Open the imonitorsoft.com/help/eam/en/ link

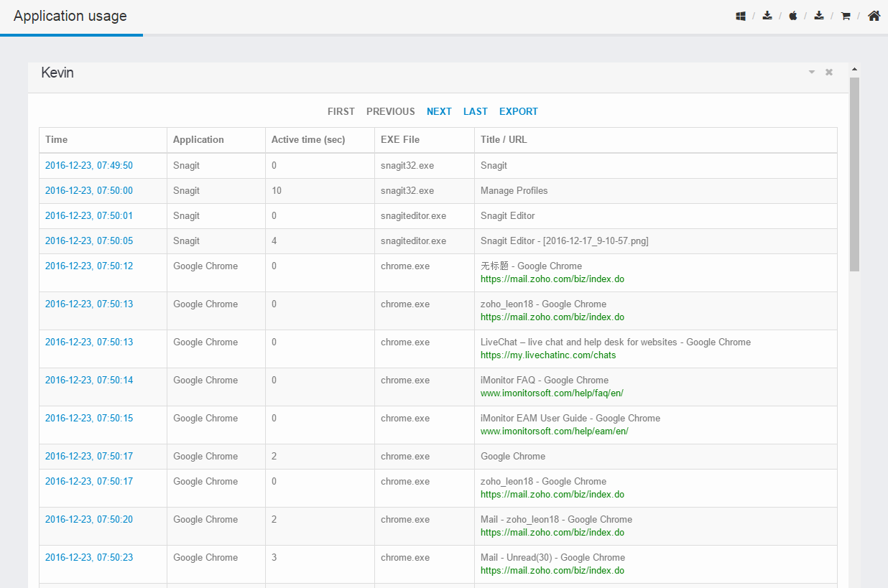click(555, 431)
